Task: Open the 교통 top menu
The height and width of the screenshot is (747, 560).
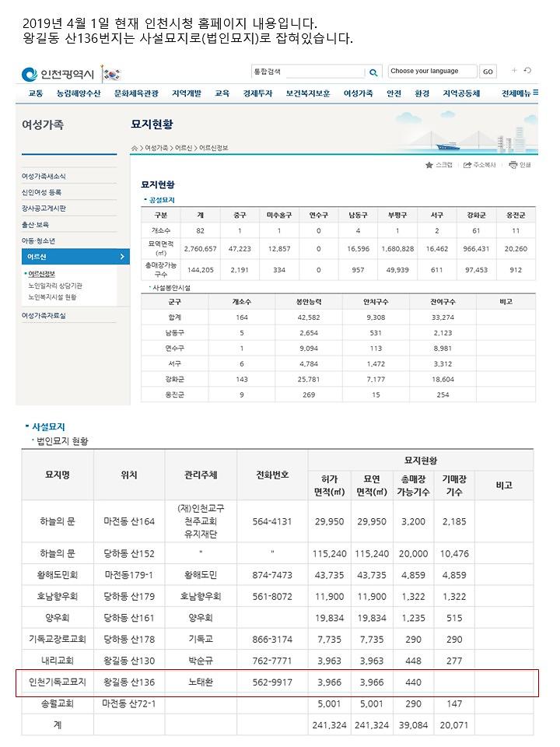Action: pyautogui.click(x=36, y=93)
